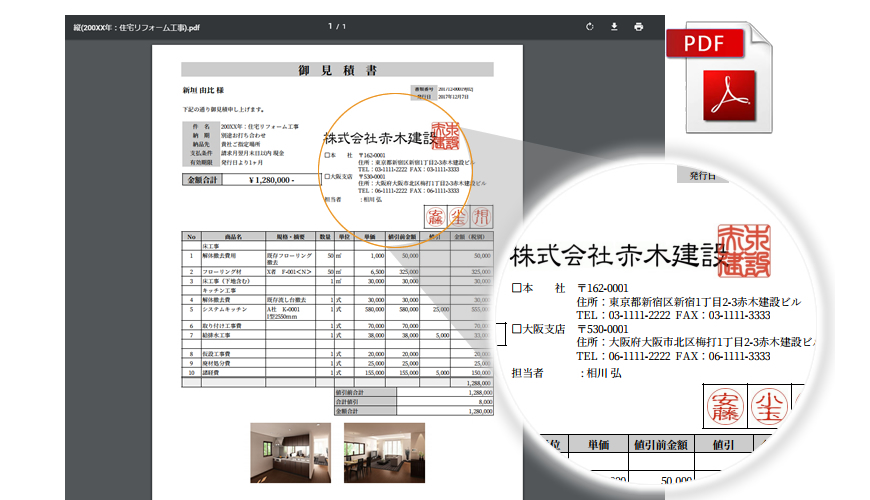Click the システムキッチン row item name
The width and height of the screenshot is (870, 500).
tap(225, 309)
